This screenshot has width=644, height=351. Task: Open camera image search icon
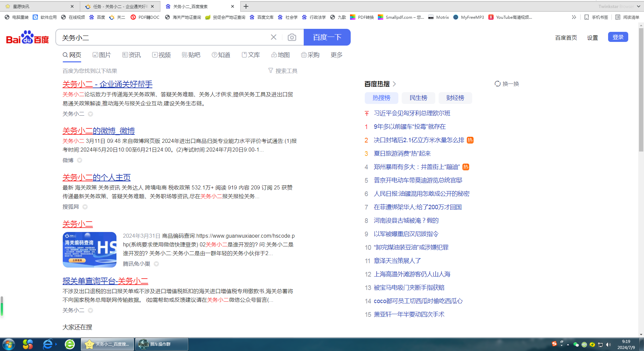(292, 37)
